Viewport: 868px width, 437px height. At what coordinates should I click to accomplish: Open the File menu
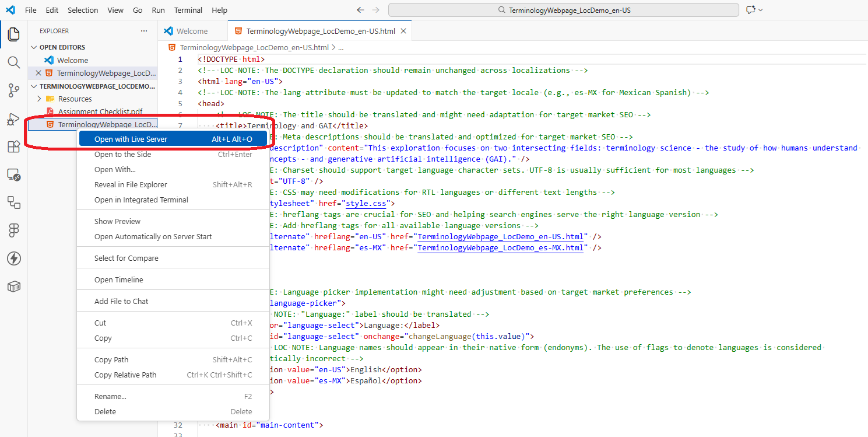pyautogui.click(x=31, y=10)
